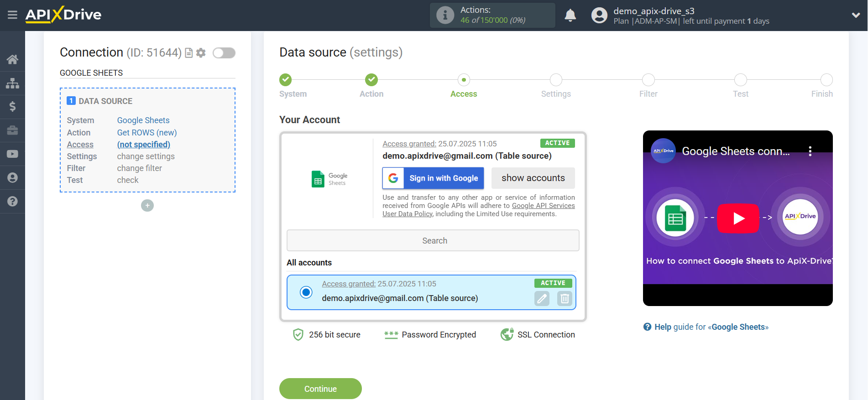Click the Sign in with Google button
This screenshot has width=868, height=400.
click(433, 178)
